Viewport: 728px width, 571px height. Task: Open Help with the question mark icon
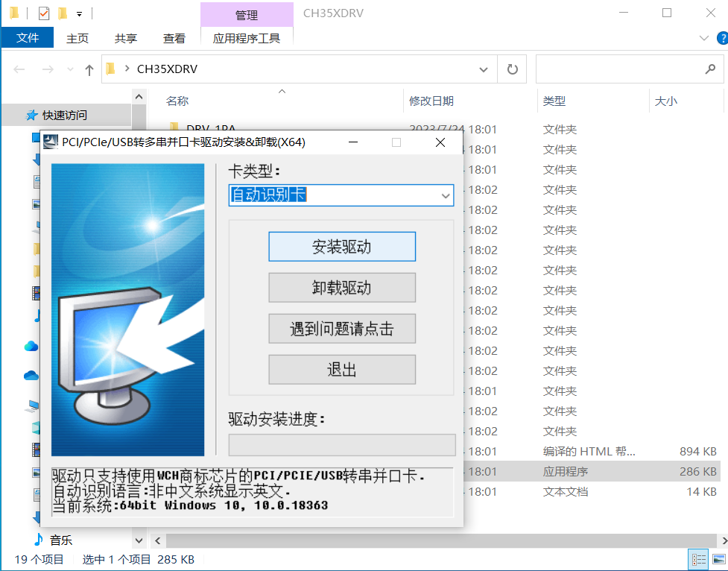[x=723, y=38]
